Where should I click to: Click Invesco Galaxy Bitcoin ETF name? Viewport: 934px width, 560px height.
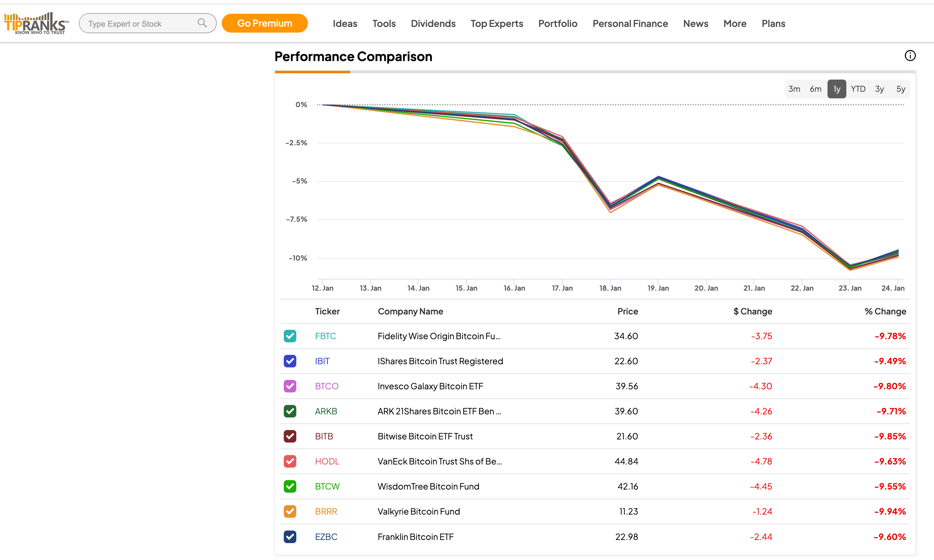[430, 386]
